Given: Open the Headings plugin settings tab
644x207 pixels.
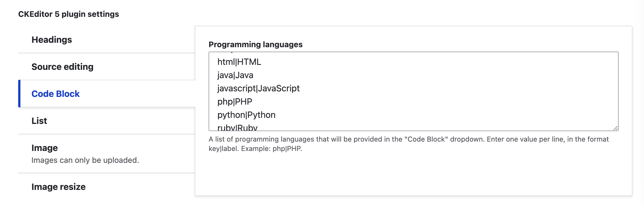Looking at the screenshot, I should point(107,40).
